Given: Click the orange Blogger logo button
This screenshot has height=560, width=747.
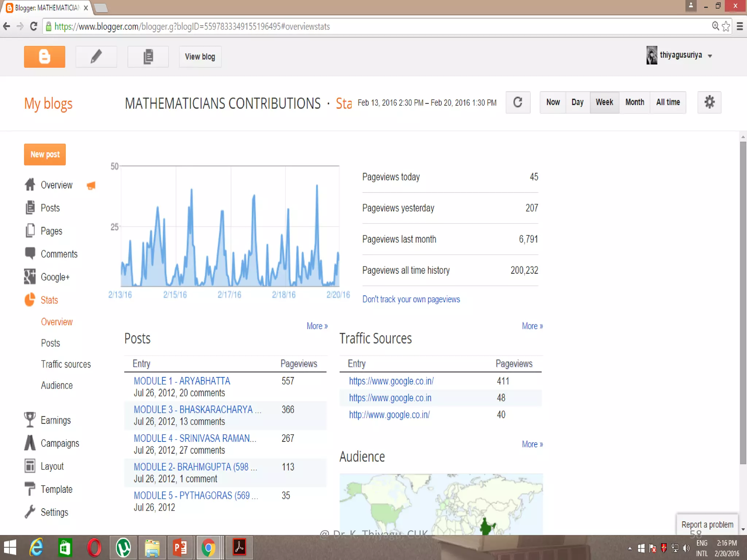Looking at the screenshot, I should click(44, 57).
